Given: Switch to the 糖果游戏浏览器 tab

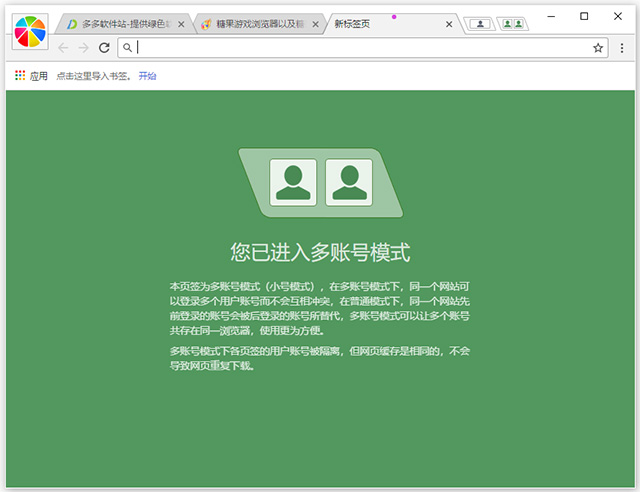Looking at the screenshot, I should pyautogui.click(x=260, y=24).
